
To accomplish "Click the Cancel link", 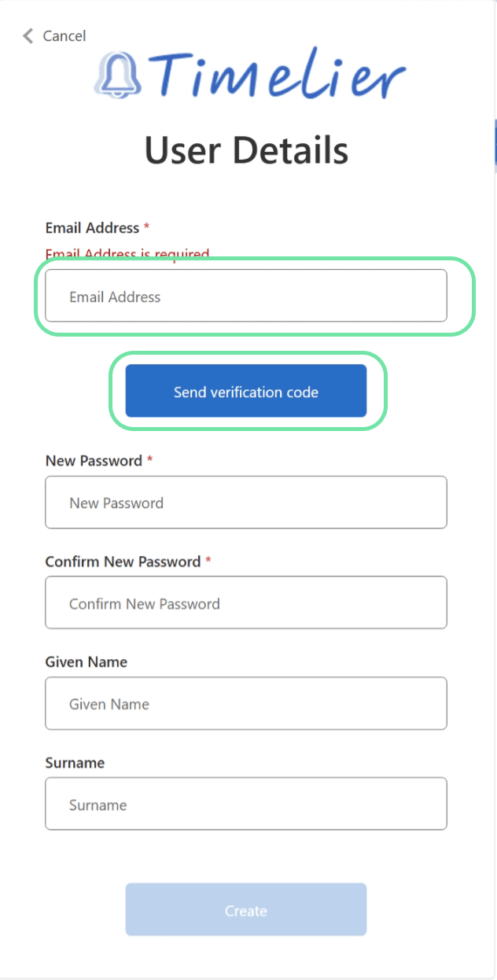I will coord(64,35).
